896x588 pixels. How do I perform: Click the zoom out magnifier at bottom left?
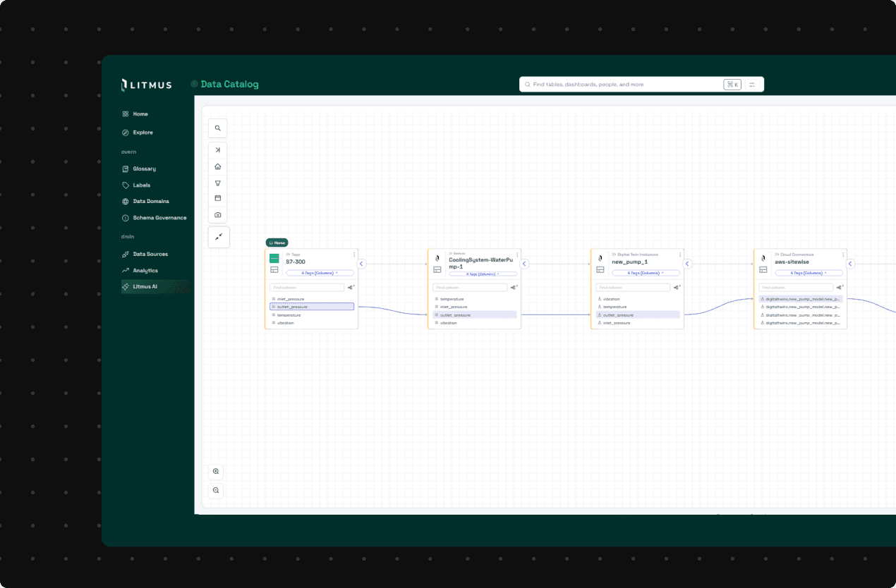(x=215, y=490)
